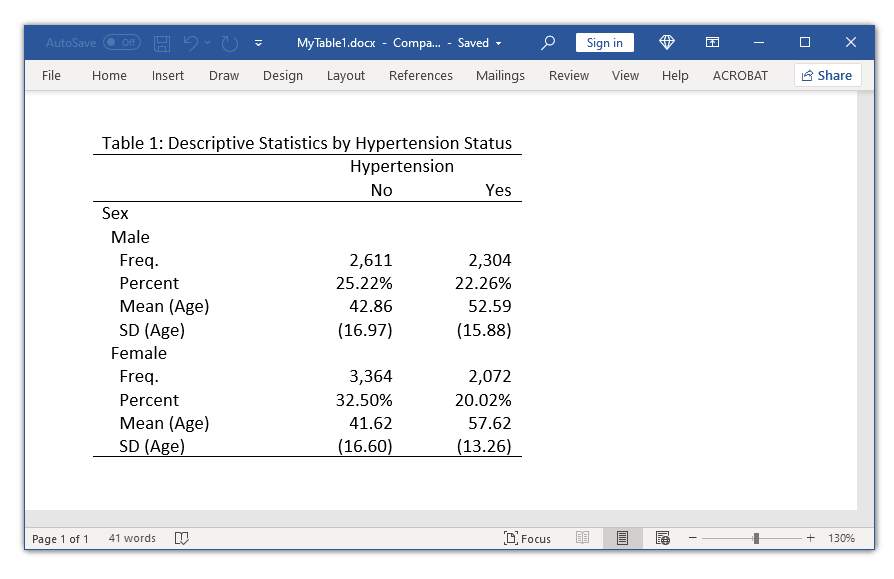Switch to Read Mode view icon
Image resolution: width=894 pixels, height=579 pixels.
pos(582,538)
